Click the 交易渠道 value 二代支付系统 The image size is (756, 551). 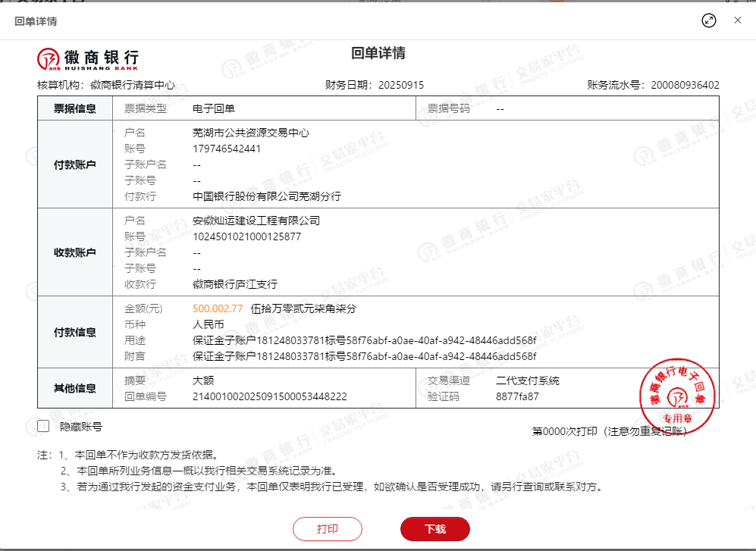pyautogui.click(x=527, y=380)
